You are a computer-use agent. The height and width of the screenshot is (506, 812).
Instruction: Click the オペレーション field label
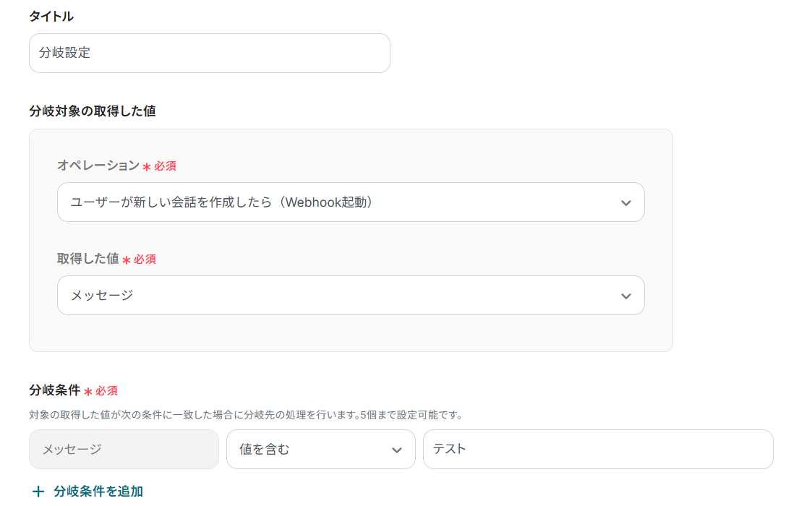98,166
